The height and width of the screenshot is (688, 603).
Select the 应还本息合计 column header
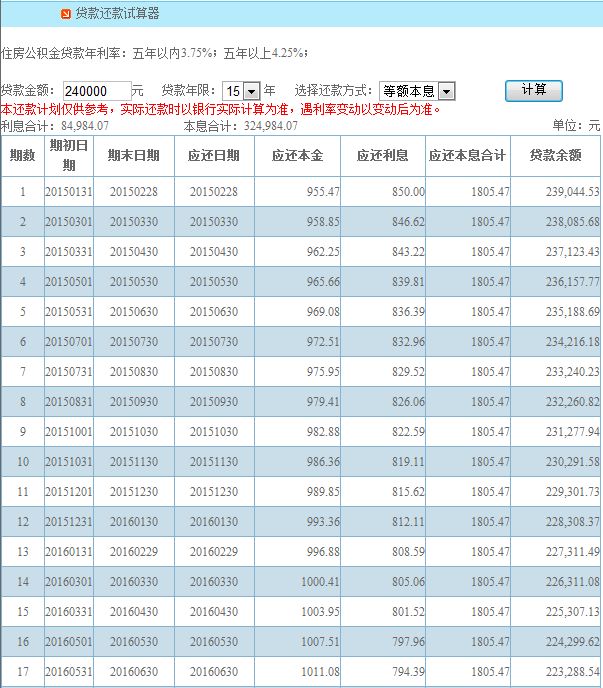pos(468,156)
